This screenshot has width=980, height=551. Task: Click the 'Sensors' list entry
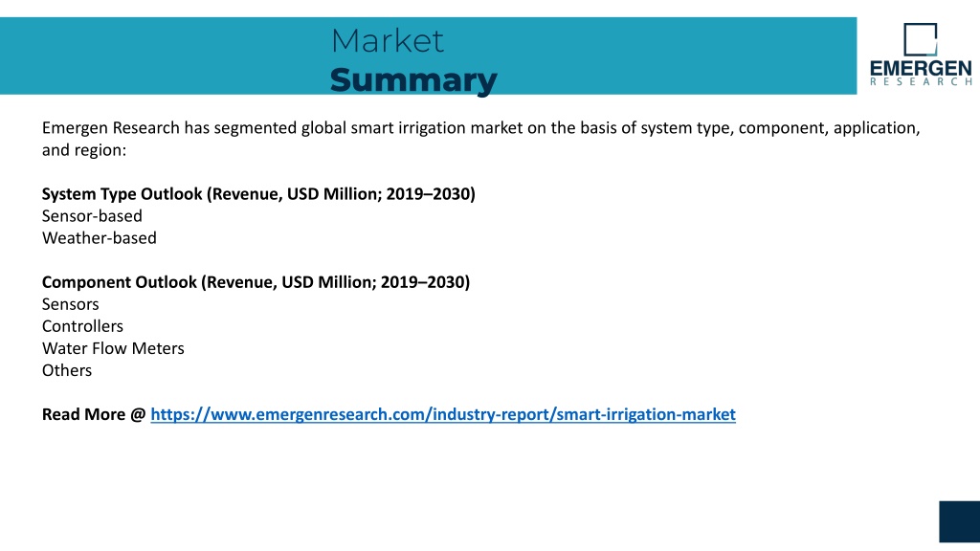click(70, 304)
